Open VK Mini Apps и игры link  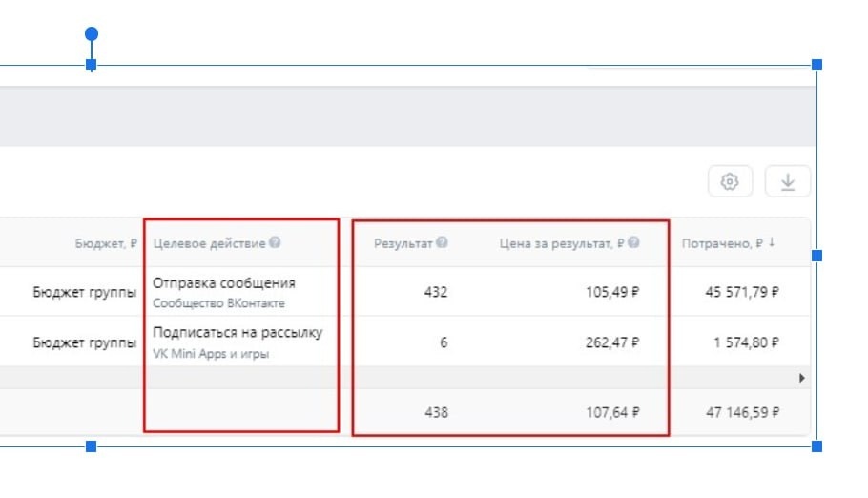tap(211, 353)
